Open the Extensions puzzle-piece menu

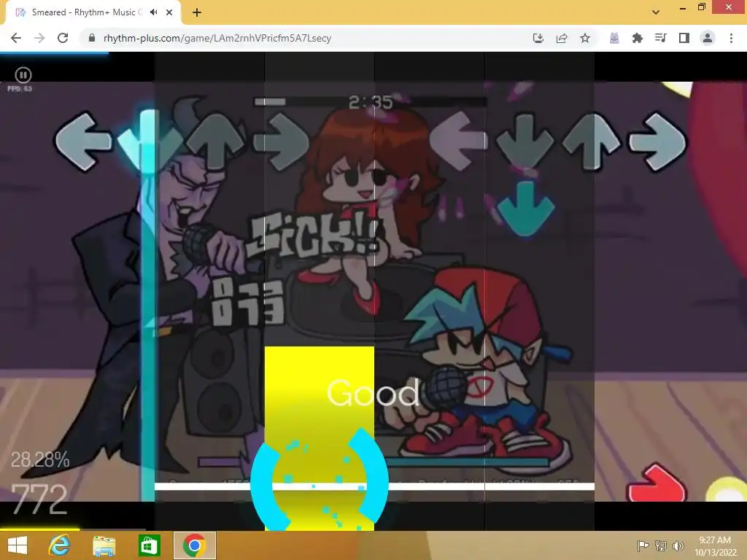point(637,38)
